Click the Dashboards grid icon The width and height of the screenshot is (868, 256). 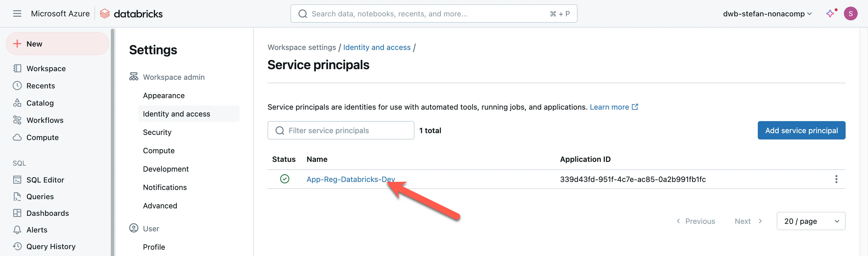click(17, 213)
